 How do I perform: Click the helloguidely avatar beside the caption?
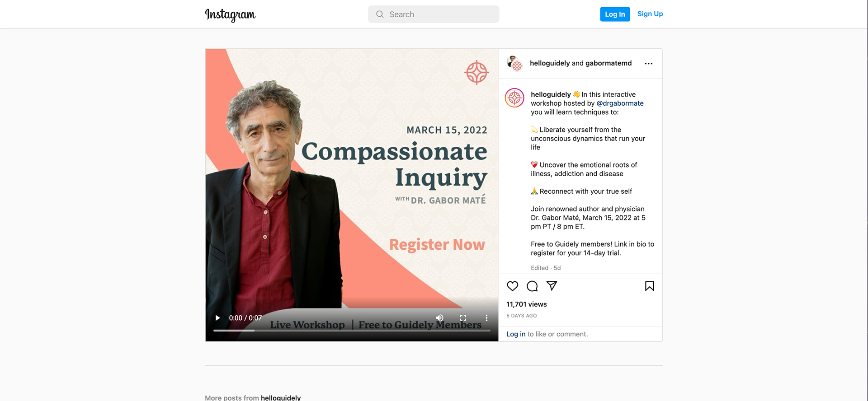click(514, 98)
